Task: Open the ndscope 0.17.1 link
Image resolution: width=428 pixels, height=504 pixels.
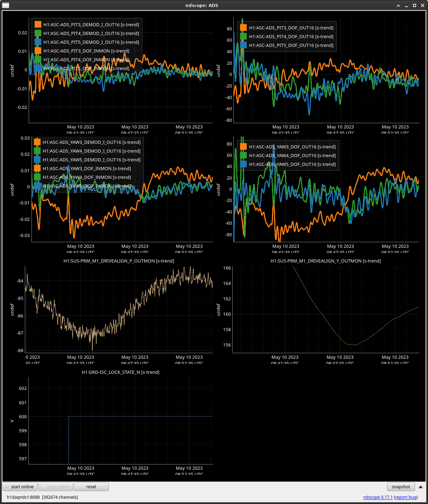Action: coord(378,497)
